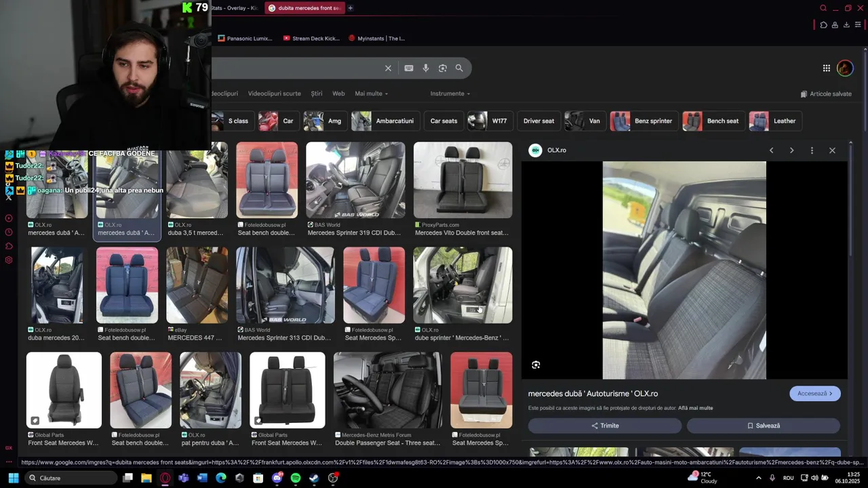Close the OLX.ro image preview panel

click(x=832, y=150)
